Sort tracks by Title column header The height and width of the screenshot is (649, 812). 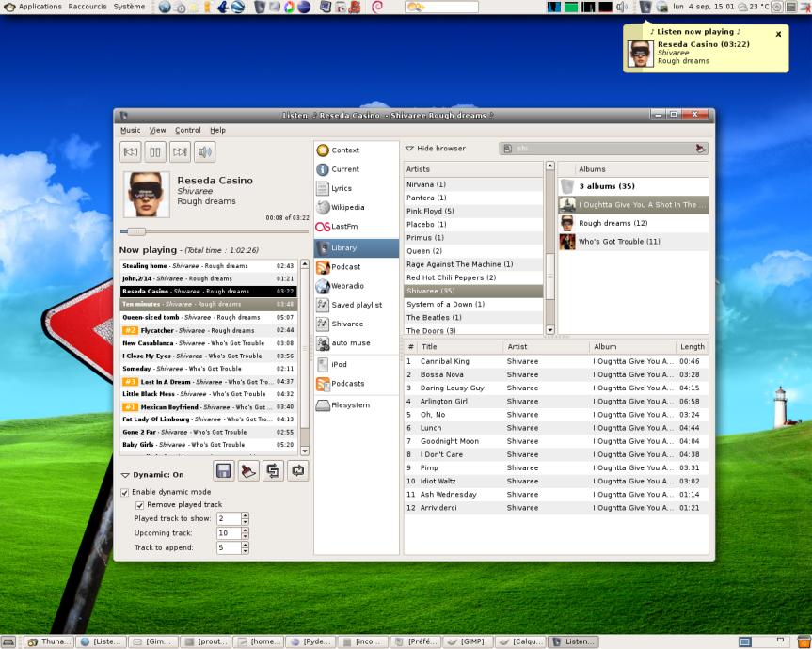point(460,347)
